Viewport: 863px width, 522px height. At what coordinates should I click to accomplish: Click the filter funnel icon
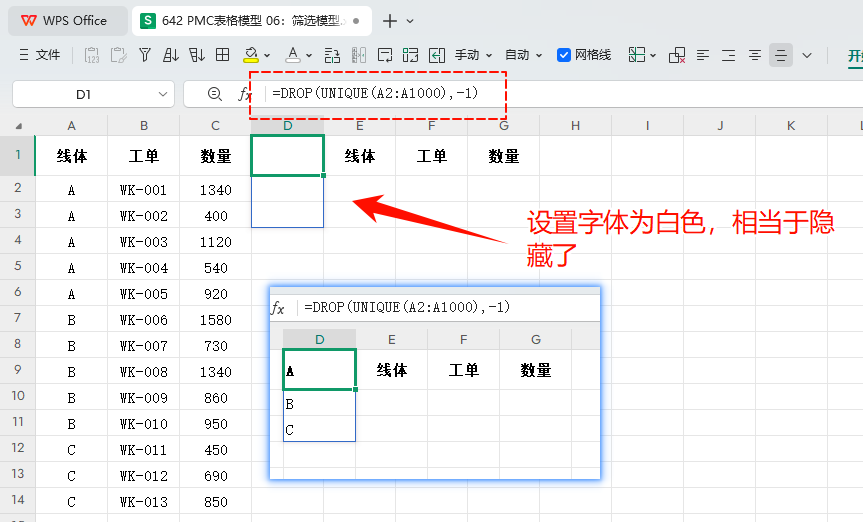coord(145,55)
